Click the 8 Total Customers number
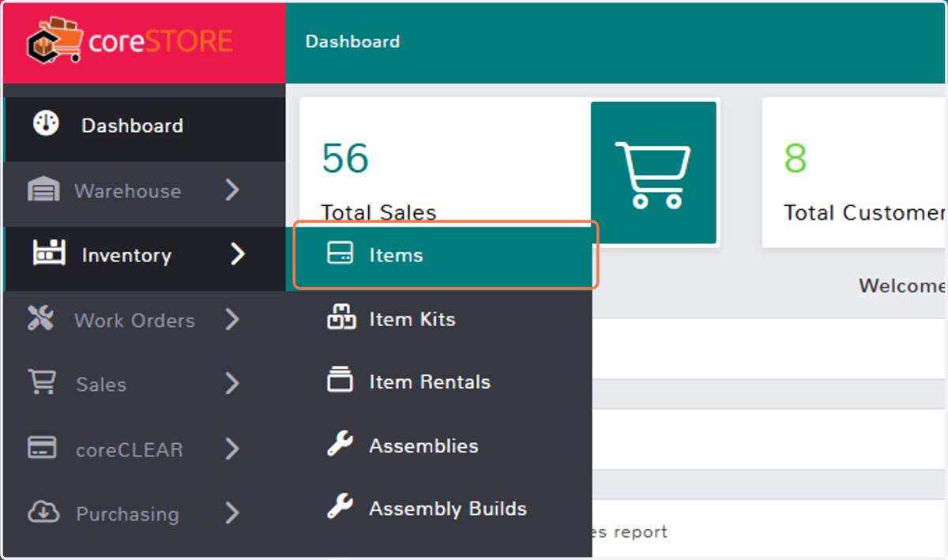Image resolution: width=948 pixels, height=560 pixels. click(x=795, y=158)
